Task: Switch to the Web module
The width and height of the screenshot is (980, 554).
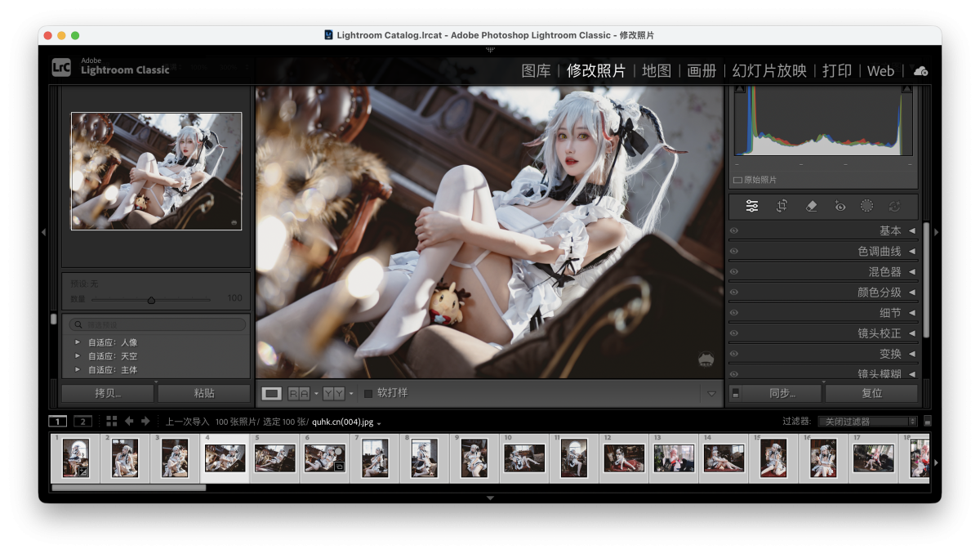Action: pos(880,71)
